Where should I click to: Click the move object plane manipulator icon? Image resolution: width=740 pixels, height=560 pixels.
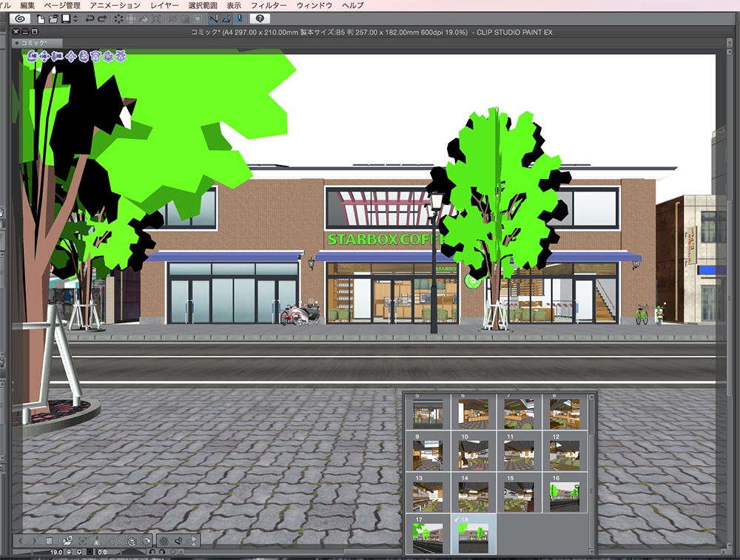71,56
